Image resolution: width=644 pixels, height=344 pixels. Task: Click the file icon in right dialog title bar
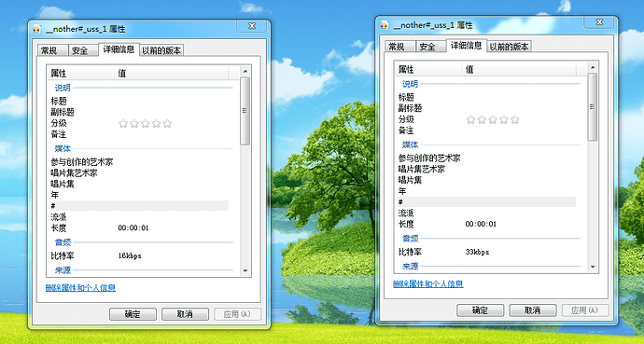(x=385, y=25)
